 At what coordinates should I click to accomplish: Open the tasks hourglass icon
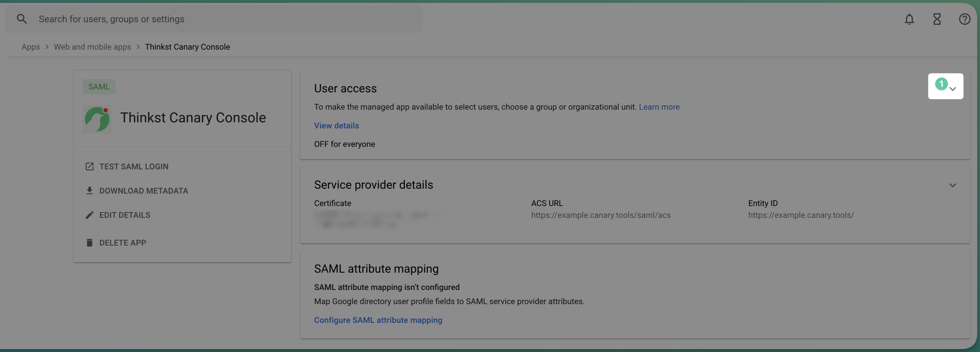[x=937, y=19]
